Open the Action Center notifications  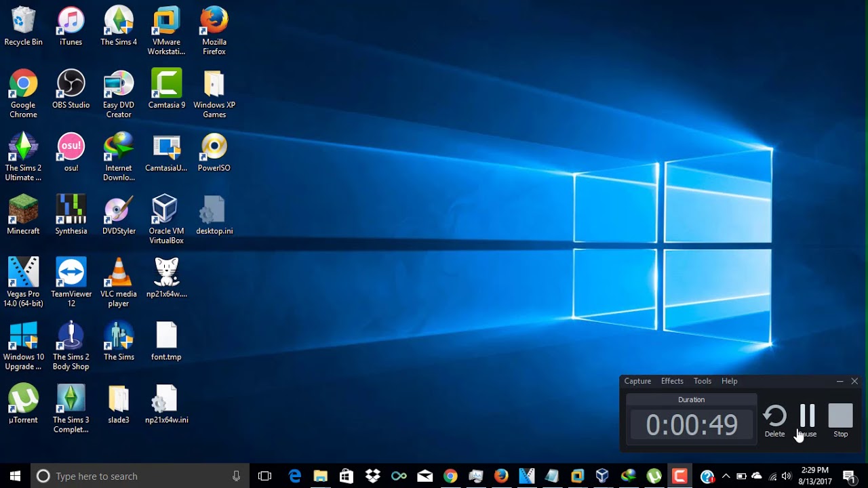(x=849, y=476)
